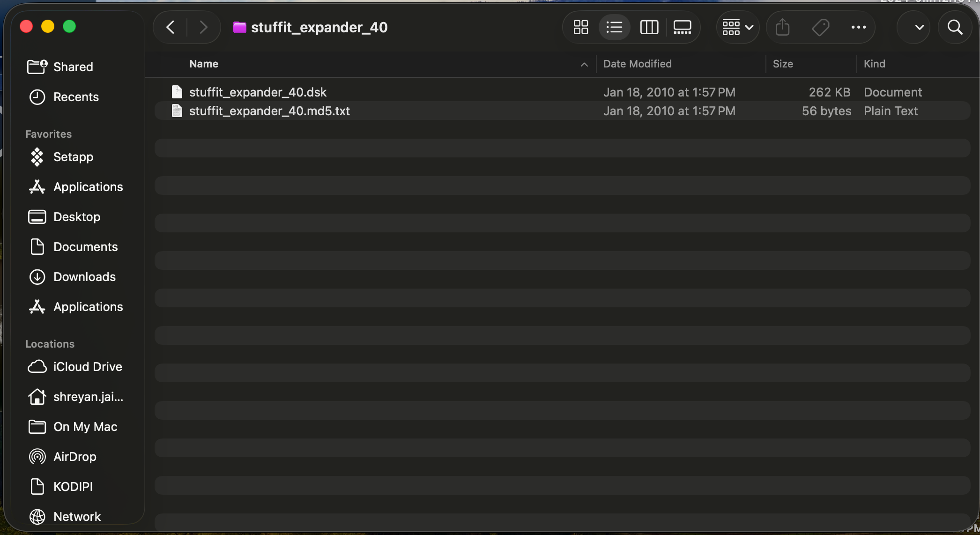The image size is (980, 535).
Task: Click the Network globe icon
Action: coord(37,517)
